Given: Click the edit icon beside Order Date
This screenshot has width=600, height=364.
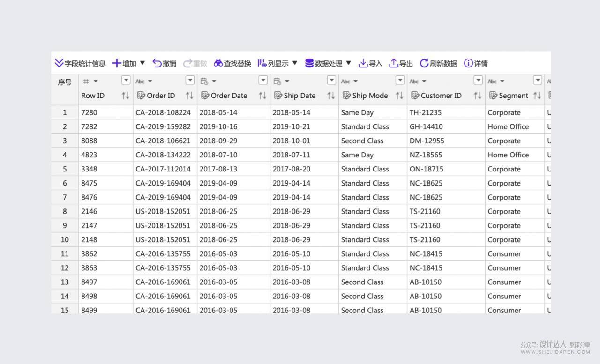Looking at the screenshot, I should [205, 96].
